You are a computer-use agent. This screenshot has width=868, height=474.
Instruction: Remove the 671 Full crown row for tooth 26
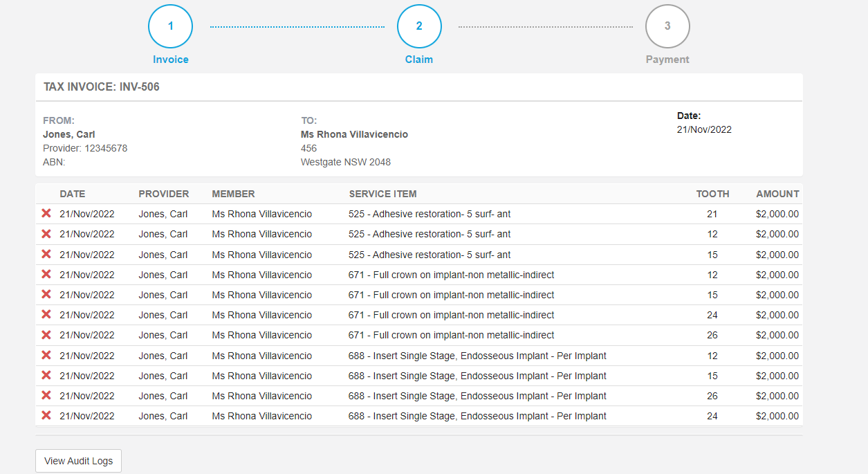click(46, 335)
